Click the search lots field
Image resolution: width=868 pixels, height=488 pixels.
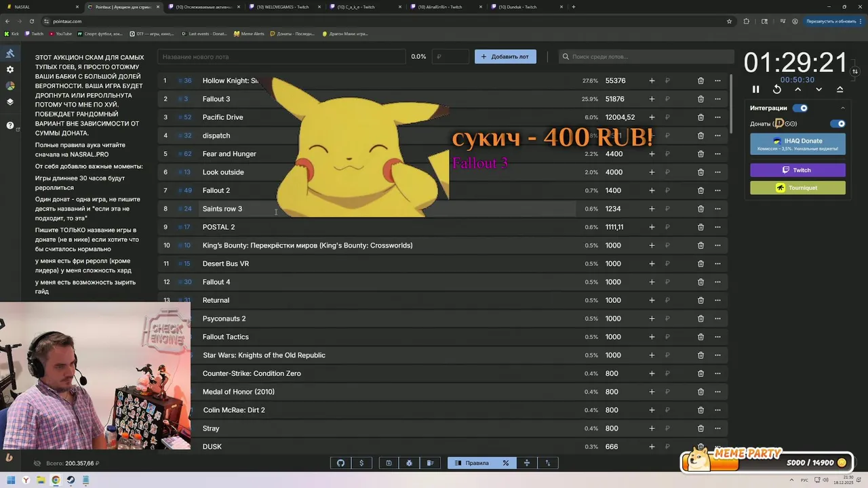646,57
